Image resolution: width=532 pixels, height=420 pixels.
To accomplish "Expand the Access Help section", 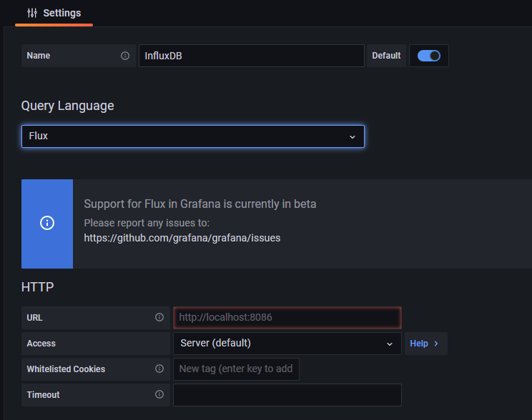I will (x=425, y=344).
